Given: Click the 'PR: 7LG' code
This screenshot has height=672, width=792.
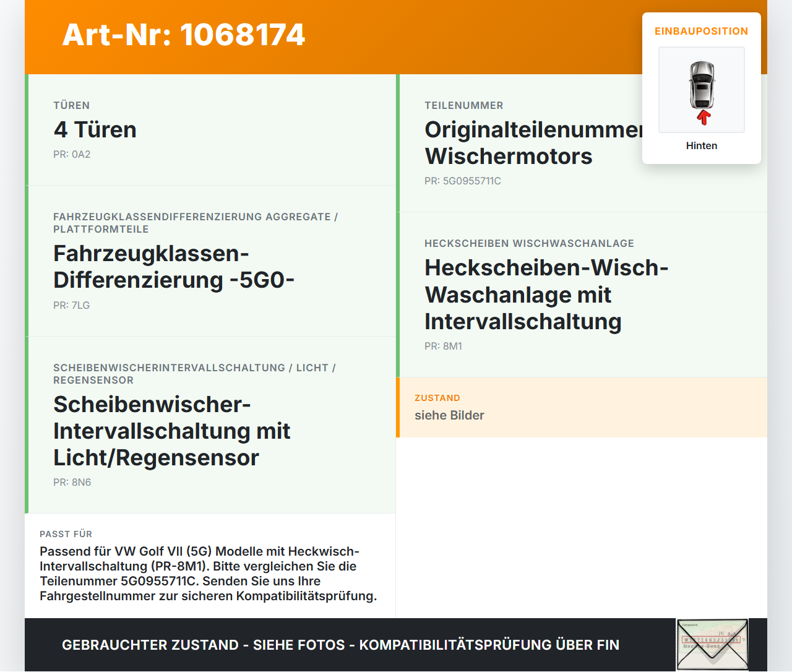Looking at the screenshot, I should (72, 305).
